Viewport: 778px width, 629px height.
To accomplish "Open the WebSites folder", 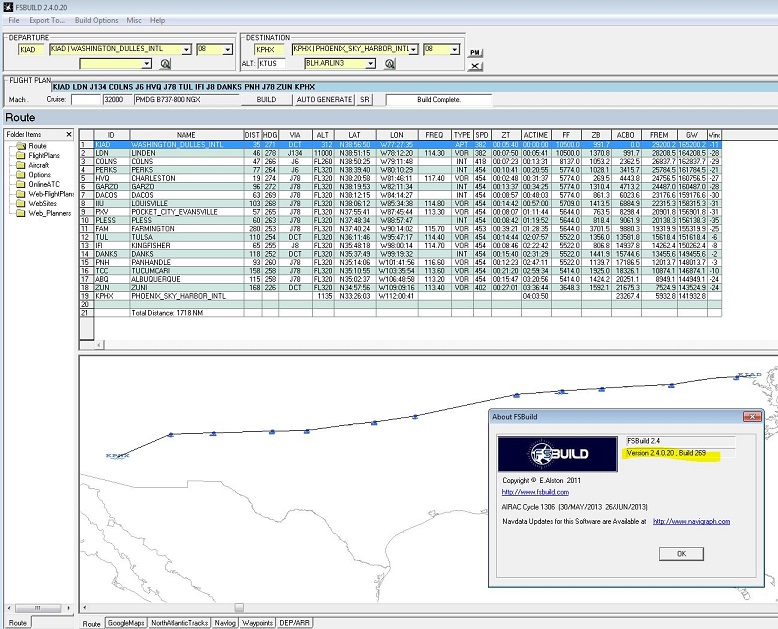I will coord(42,203).
